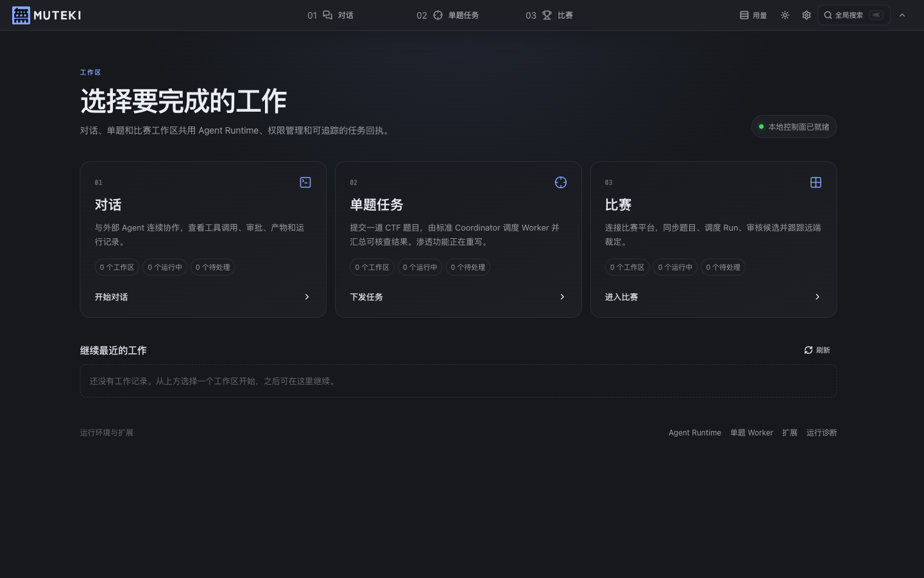The width and height of the screenshot is (924, 578).
Task: Switch to the 单题任务 navigation tab
Action: tap(448, 15)
